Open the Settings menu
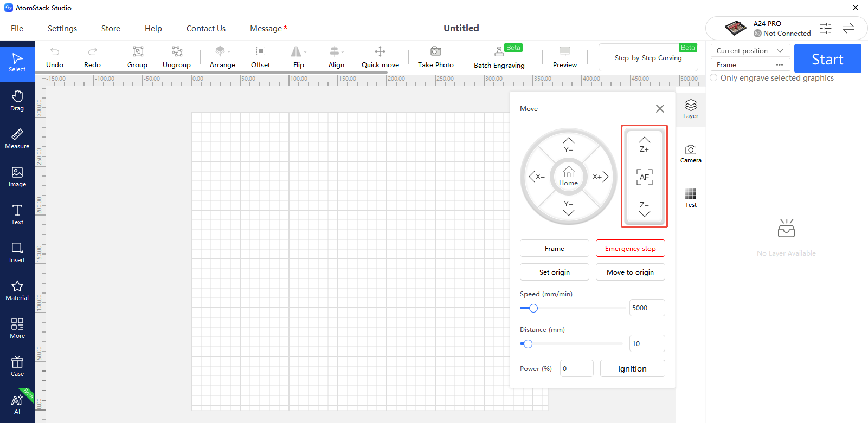The image size is (868, 423). (x=62, y=29)
